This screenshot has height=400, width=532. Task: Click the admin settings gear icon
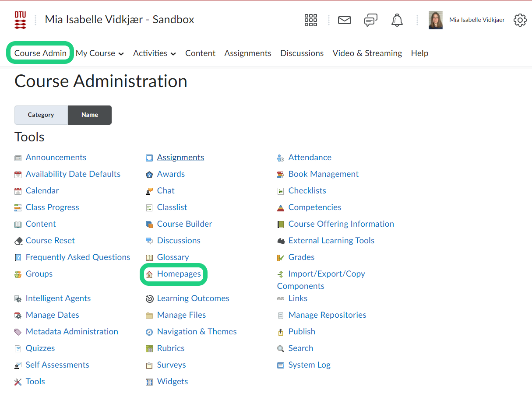tap(520, 20)
